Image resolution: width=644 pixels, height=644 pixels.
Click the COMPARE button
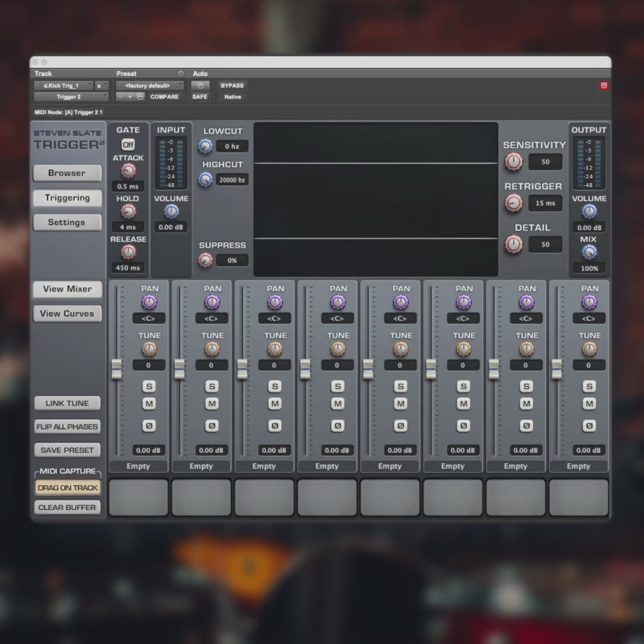point(164,97)
